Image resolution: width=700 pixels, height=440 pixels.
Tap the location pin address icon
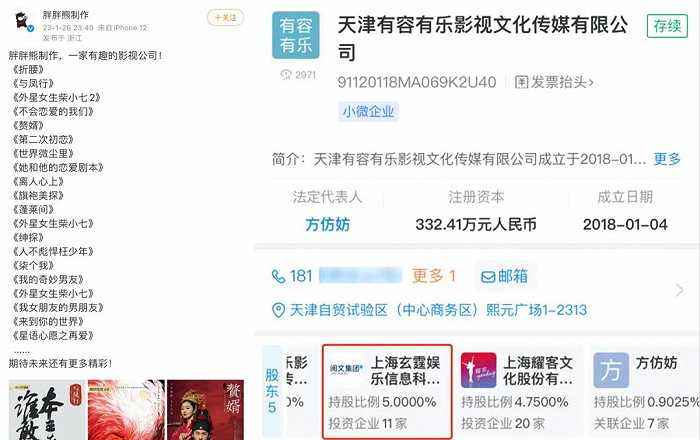tap(278, 310)
